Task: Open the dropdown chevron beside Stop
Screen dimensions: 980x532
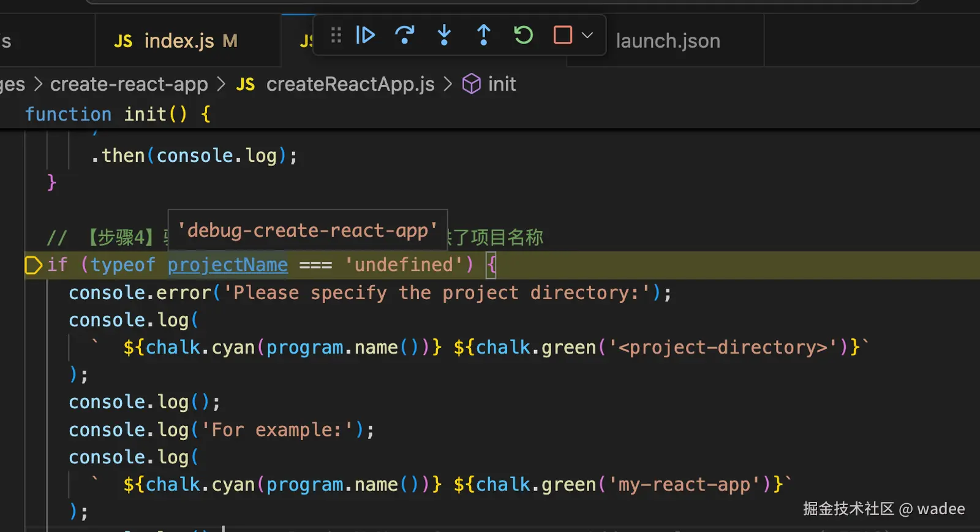Action: tap(587, 36)
